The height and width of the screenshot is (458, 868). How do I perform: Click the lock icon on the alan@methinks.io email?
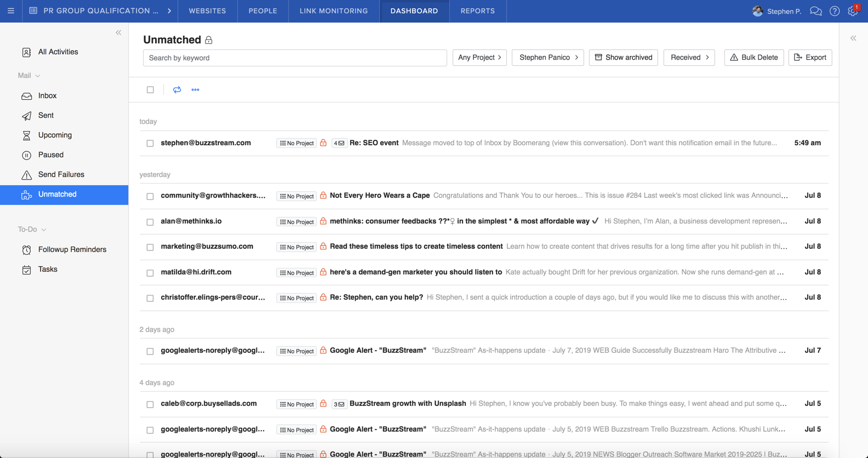[323, 221]
